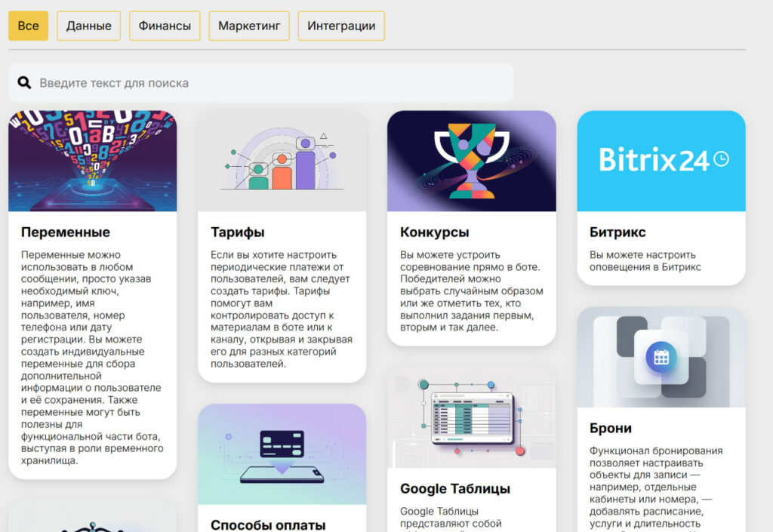
Task: Click the Битрикс card heading
Action: click(x=617, y=232)
